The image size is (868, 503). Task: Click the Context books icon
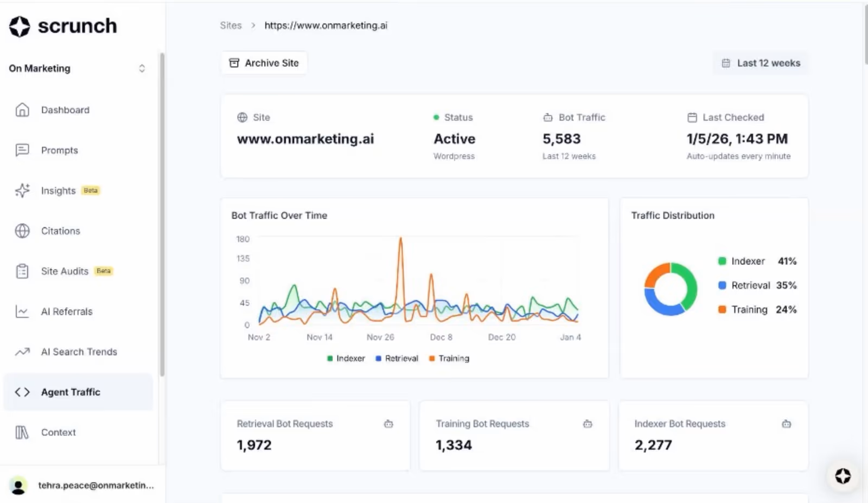coord(22,432)
